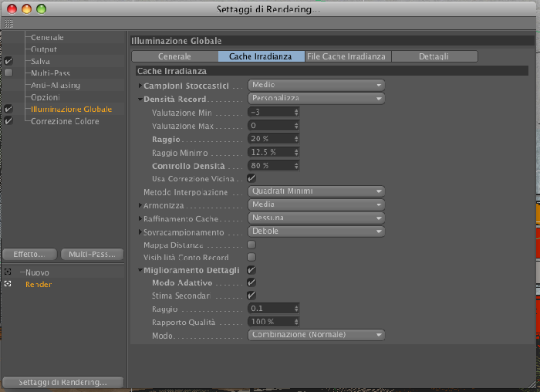Enable Mappa Distanza checkbox
The image size is (540, 392).
(251, 245)
